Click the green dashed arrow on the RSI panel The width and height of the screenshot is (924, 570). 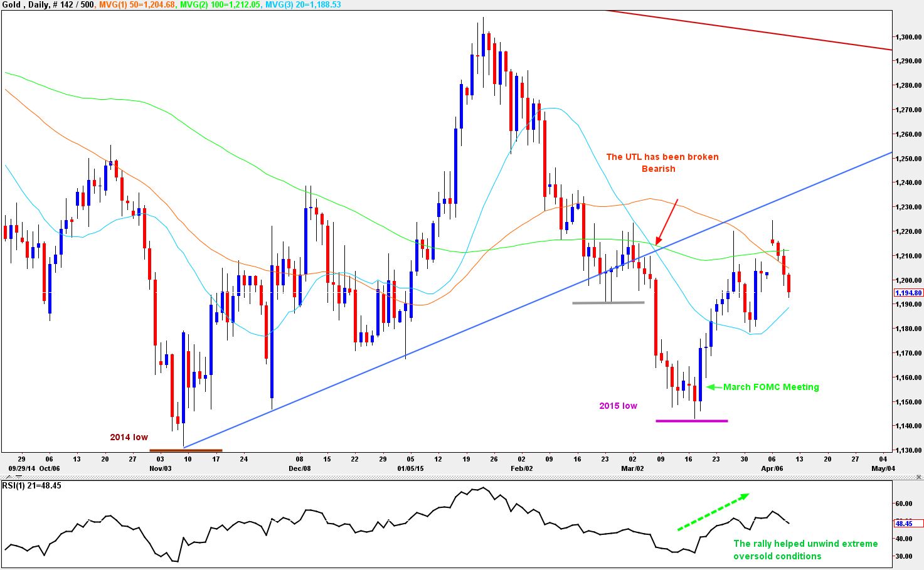point(712,513)
